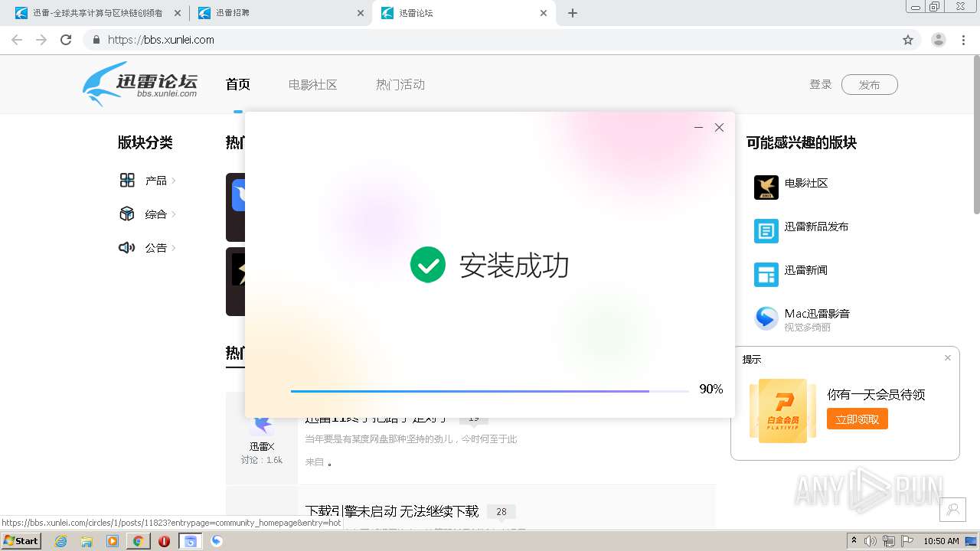Bookmark this page with star icon
This screenshot has height=551, width=980.
[908, 40]
